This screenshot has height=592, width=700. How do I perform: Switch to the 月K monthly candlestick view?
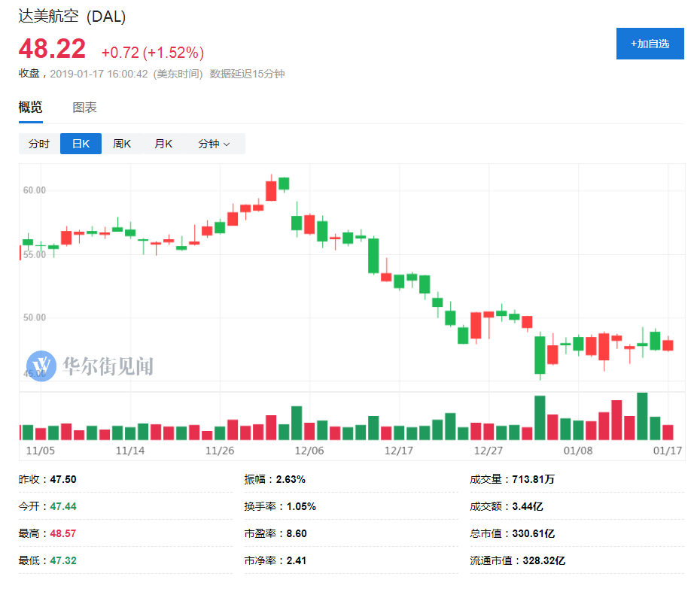coord(163,144)
